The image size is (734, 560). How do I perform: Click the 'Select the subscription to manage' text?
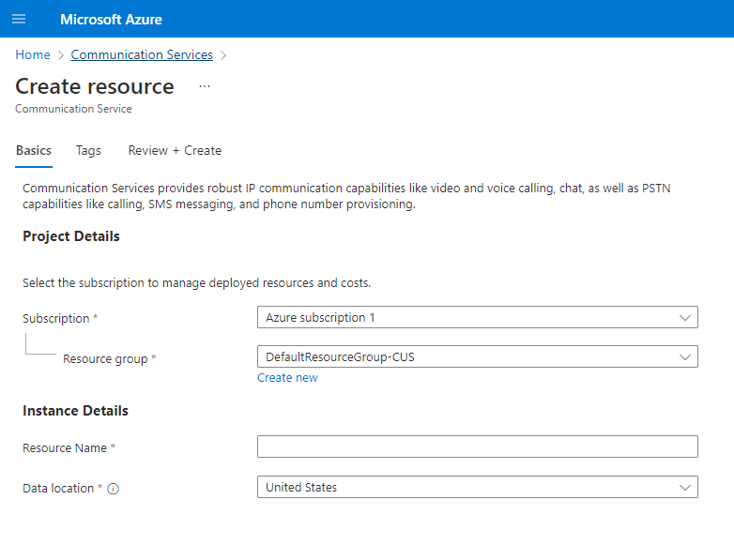[x=196, y=283]
